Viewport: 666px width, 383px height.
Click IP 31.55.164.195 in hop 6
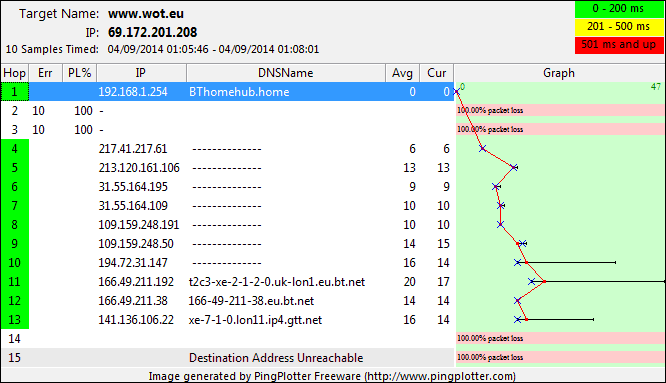[x=133, y=187]
